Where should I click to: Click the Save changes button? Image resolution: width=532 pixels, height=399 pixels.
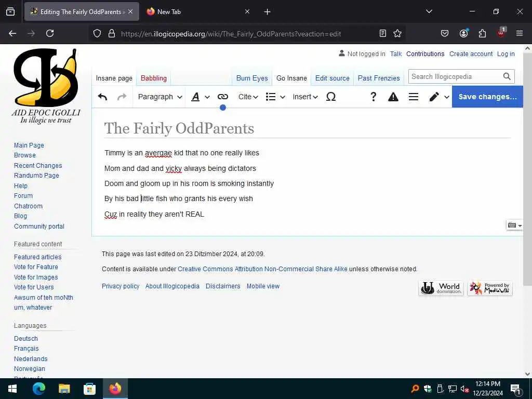(x=487, y=97)
